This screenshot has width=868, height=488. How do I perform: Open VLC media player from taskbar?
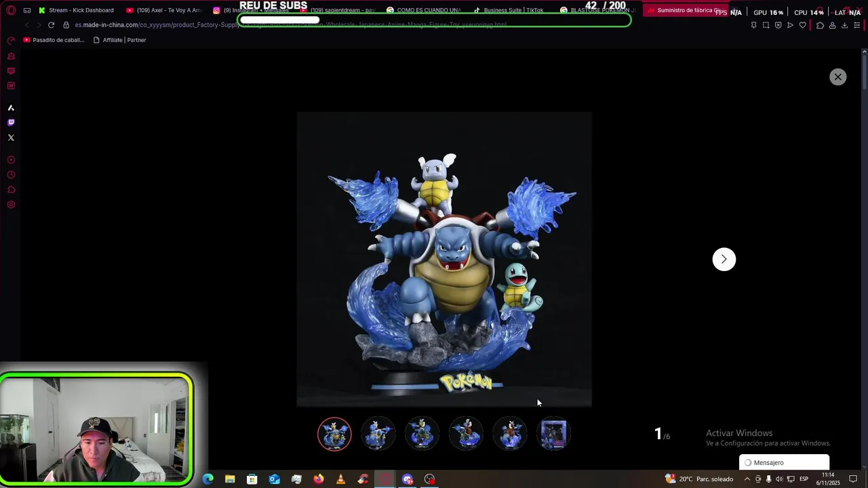[340, 479]
